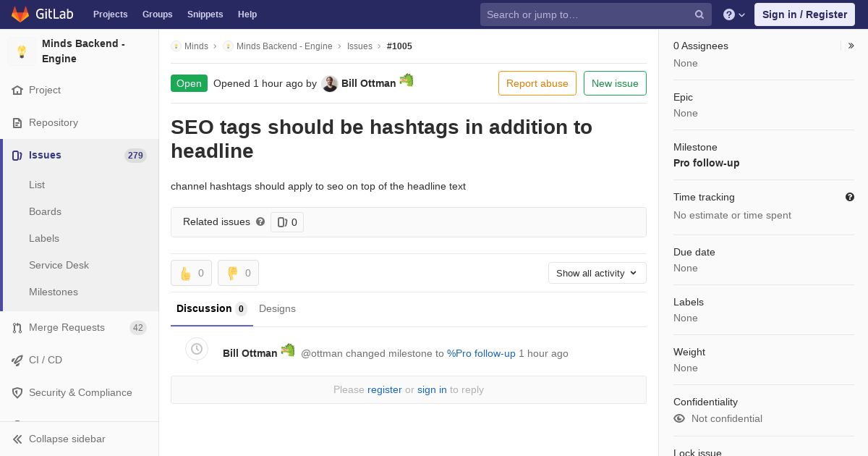The width and height of the screenshot is (868, 456).
Task: Click the GitLab fox logo
Action: [x=20, y=14]
